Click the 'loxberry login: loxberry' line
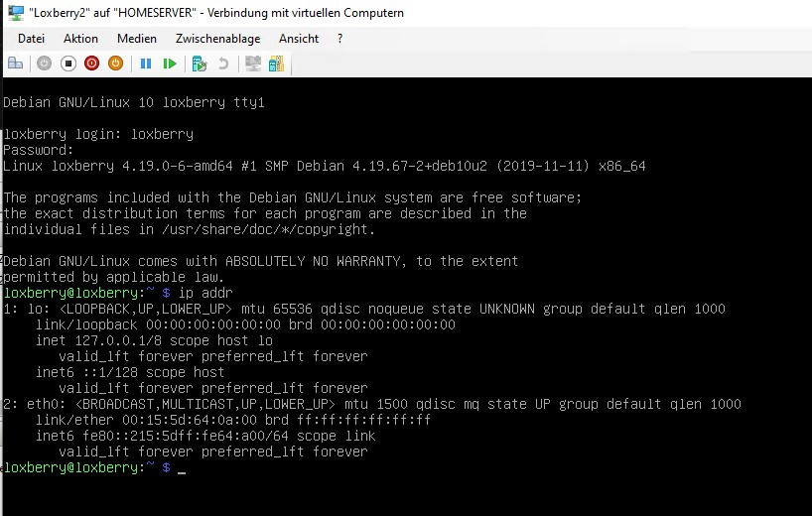812x516 pixels. pyautogui.click(x=98, y=134)
